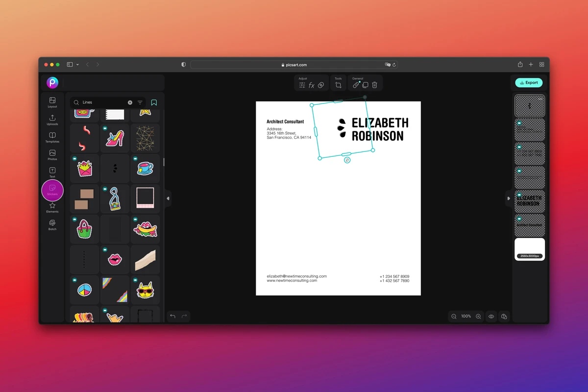The width and height of the screenshot is (588, 392).
Task: Toggle the bookmark next to the sticker search
Action: tap(154, 102)
